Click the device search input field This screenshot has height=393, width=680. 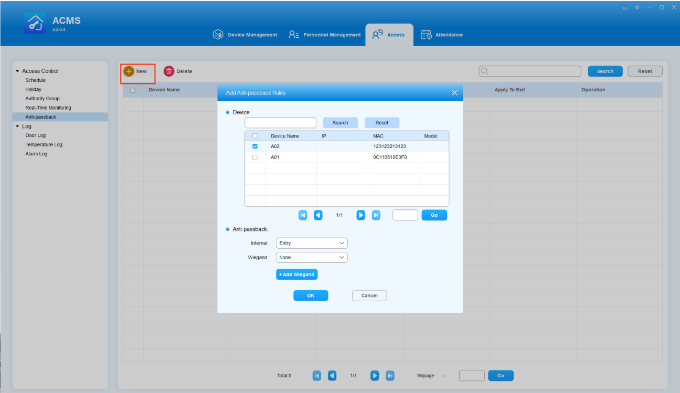pos(281,123)
